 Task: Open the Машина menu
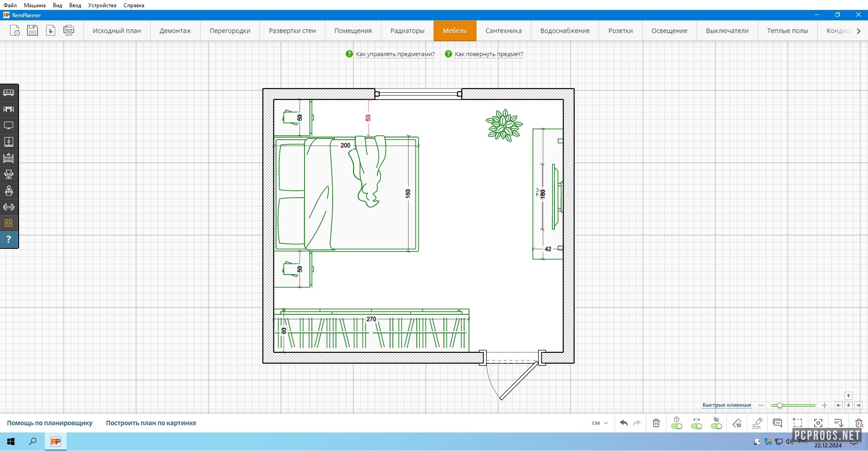pos(35,5)
